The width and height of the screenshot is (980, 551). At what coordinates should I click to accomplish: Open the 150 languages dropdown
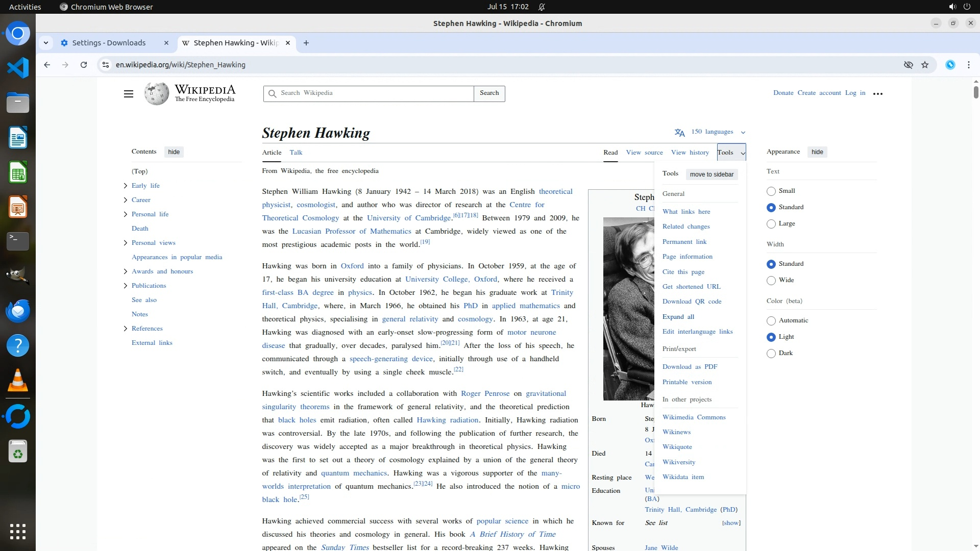tap(712, 132)
